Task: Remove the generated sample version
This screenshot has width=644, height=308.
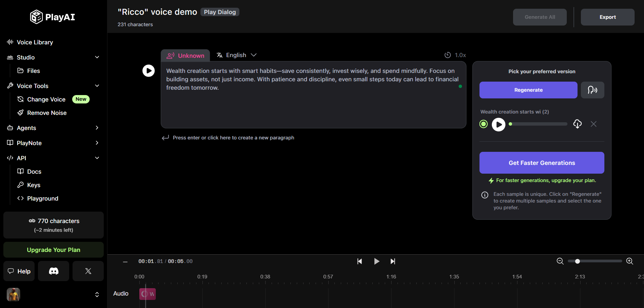Action: pyautogui.click(x=594, y=124)
